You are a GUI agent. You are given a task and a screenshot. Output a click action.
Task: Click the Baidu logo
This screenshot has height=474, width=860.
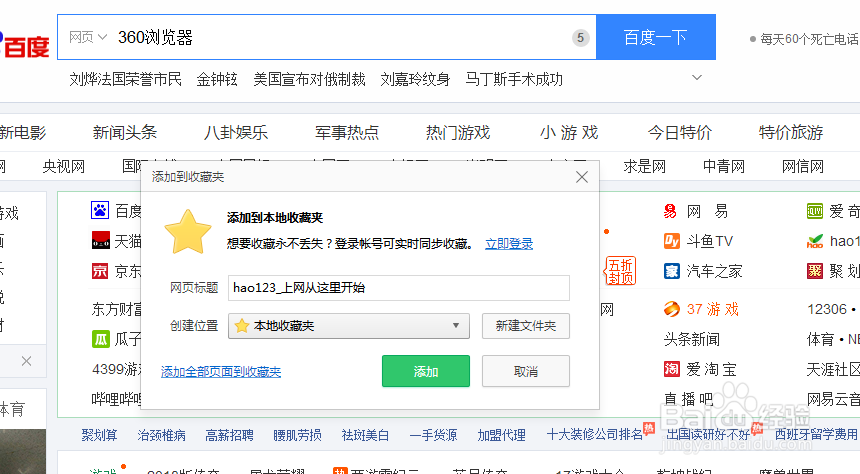coord(25,44)
